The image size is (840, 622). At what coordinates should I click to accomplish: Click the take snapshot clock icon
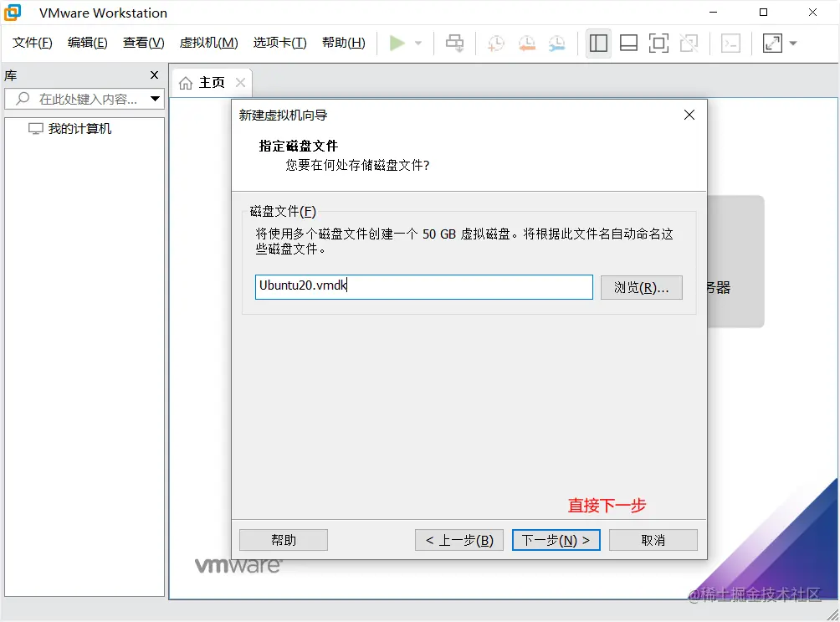point(496,43)
